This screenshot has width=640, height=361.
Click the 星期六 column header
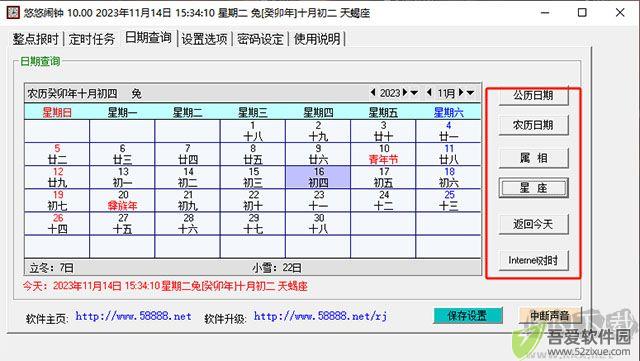(449, 112)
